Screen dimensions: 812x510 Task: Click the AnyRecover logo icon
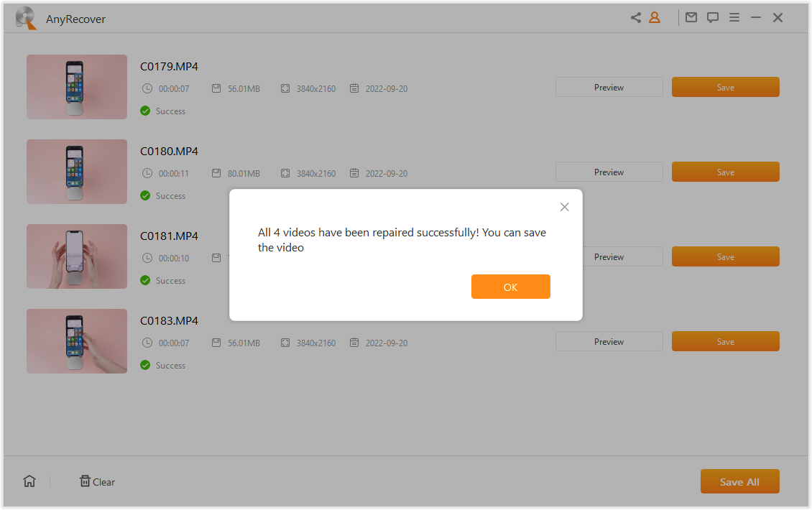tap(26, 19)
